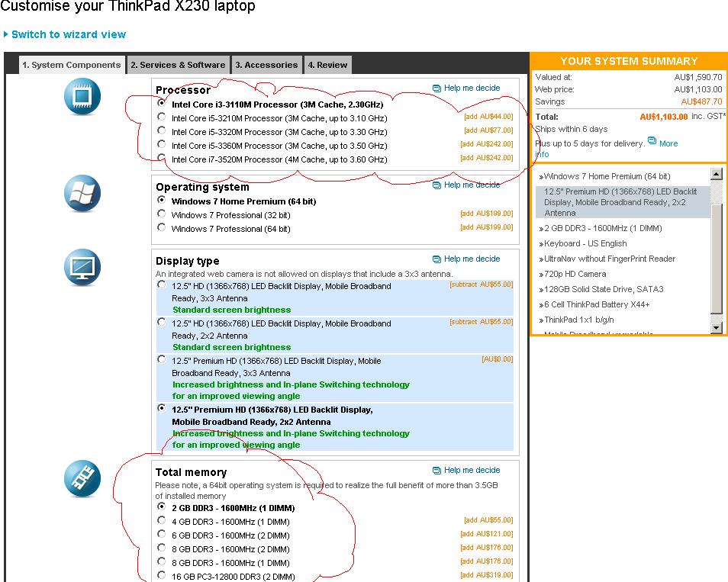Choose Intel Core i5-3360M processor
This screenshot has height=582, width=728.
click(161, 144)
